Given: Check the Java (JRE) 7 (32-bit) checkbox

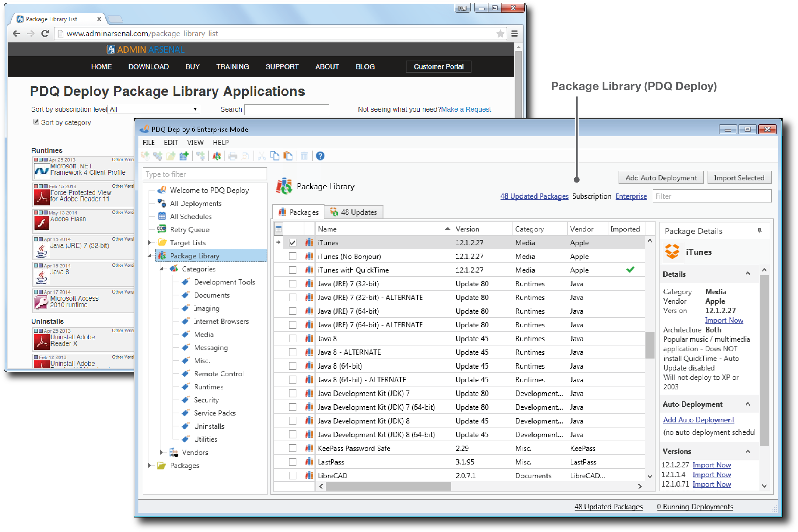Looking at the screenshot, I should click(x=292, y=284).
